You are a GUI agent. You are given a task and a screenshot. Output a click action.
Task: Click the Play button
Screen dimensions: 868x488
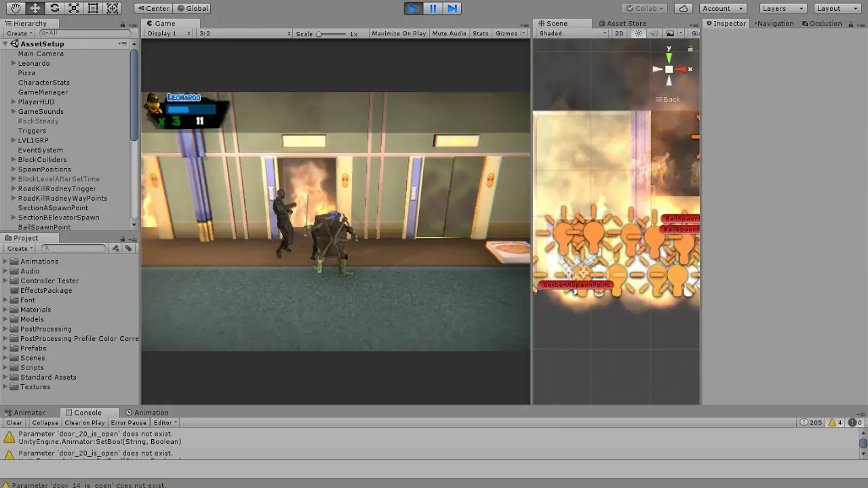[413, 8]
